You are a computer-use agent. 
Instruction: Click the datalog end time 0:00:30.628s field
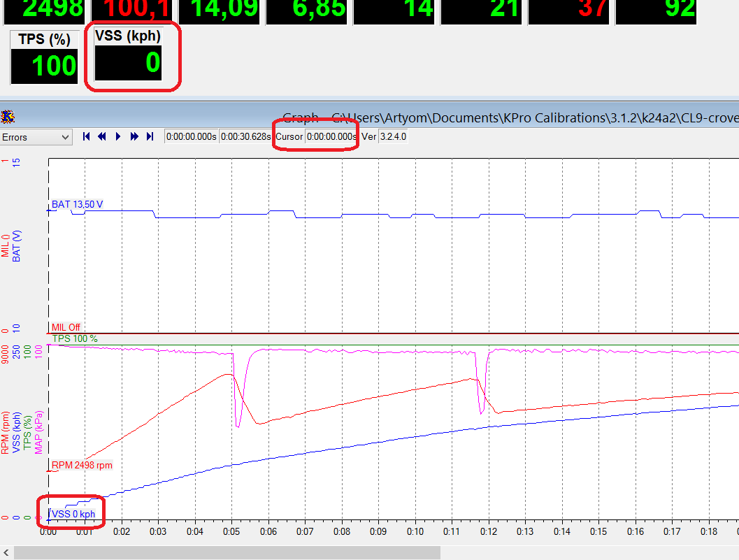pos(245,137)
